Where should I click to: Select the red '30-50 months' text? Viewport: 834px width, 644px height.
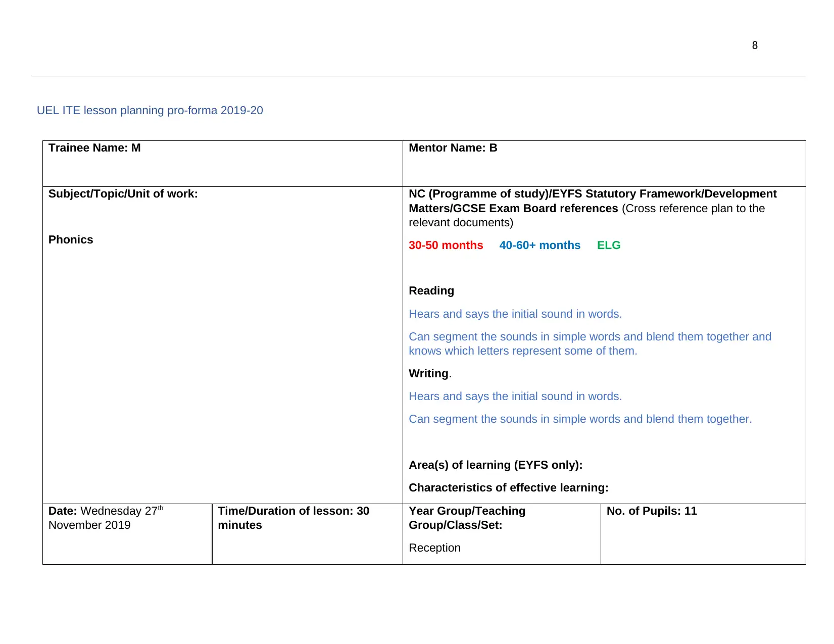coord(446,245)
